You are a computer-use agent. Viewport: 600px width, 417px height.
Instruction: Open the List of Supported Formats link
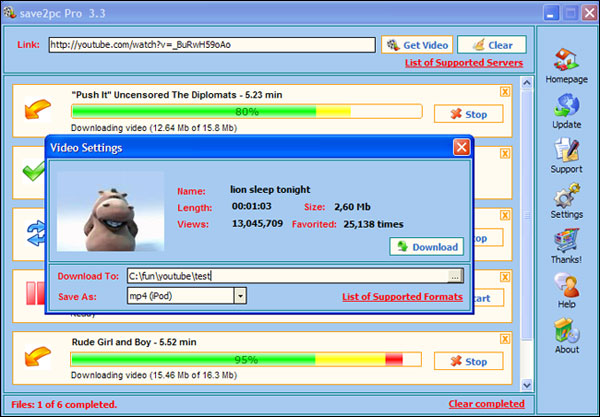pos(402,297)
